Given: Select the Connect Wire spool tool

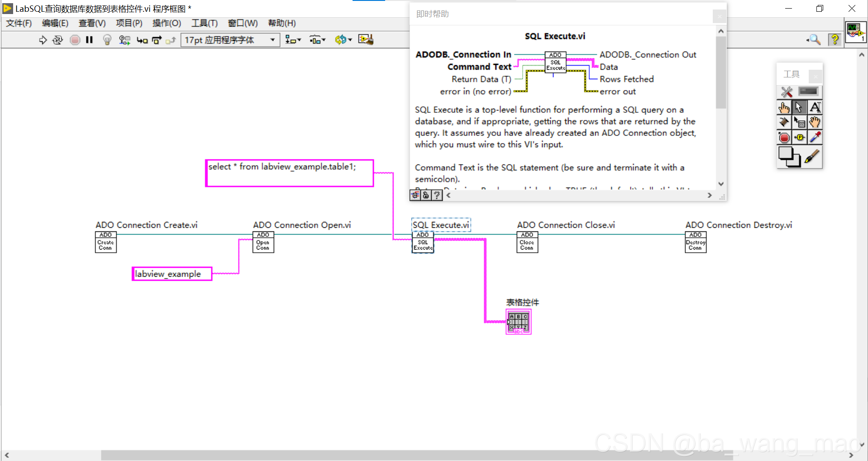Looking at the screenshot, I should 784,122.
